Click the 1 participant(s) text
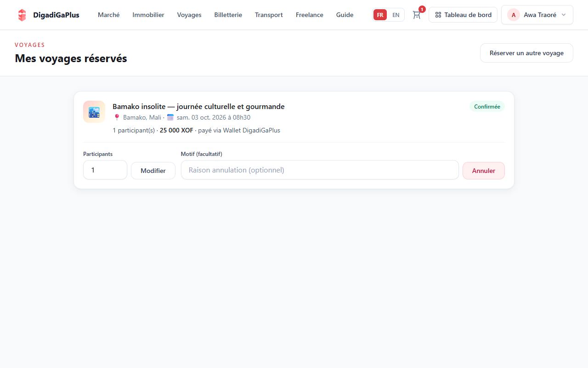The width and height of the screenshot is (588, 368). point(134,130)
